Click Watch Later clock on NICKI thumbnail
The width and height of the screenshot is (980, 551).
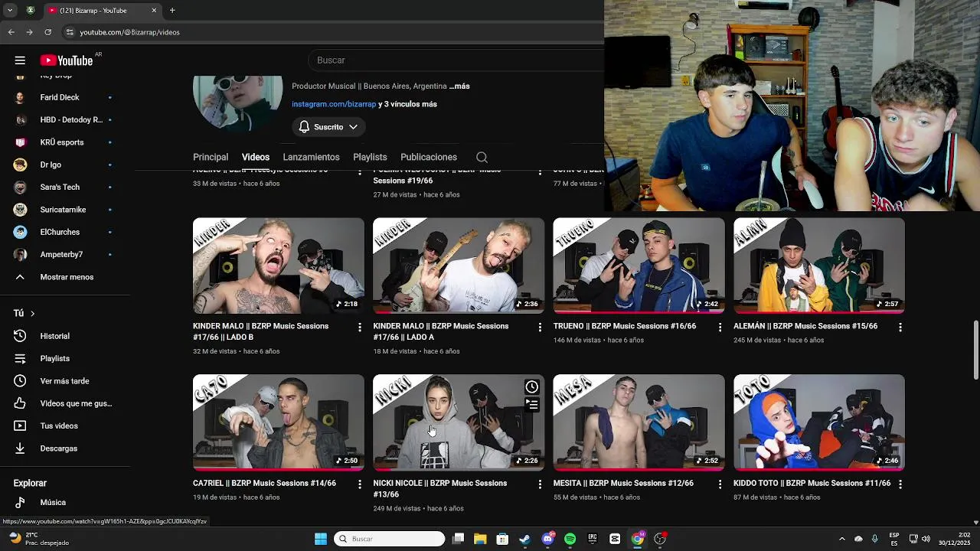click(x=532, y=387)
